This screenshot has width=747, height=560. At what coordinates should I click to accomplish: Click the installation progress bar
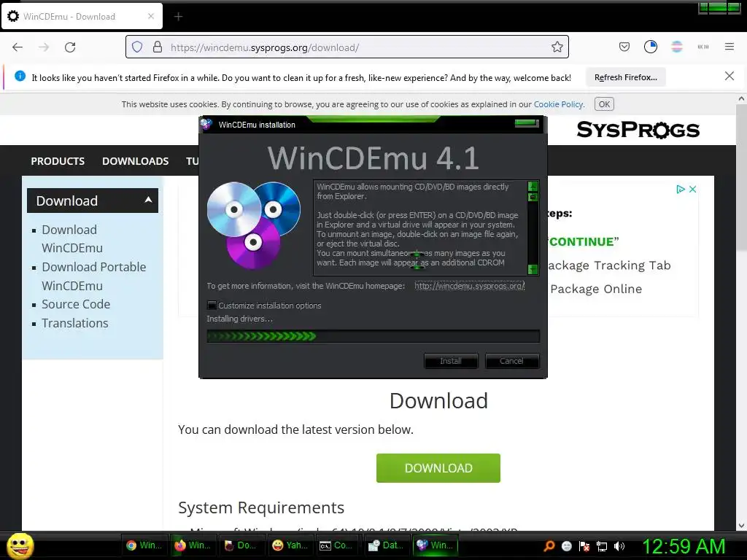point(373,336)
